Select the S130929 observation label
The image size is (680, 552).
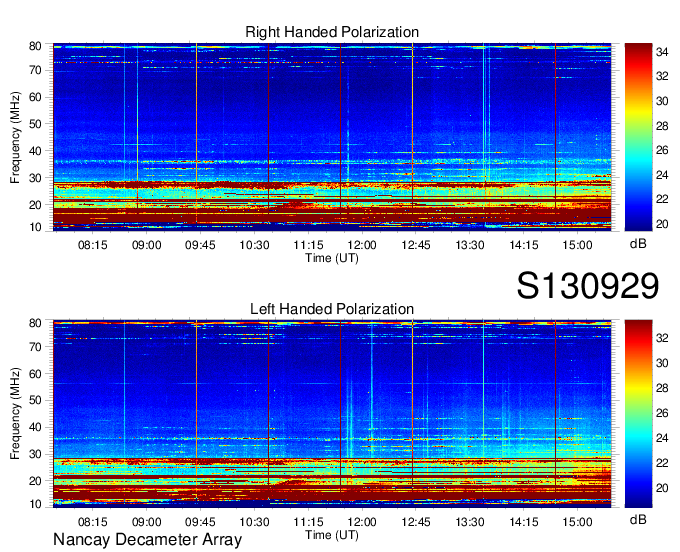coord(588,286)
